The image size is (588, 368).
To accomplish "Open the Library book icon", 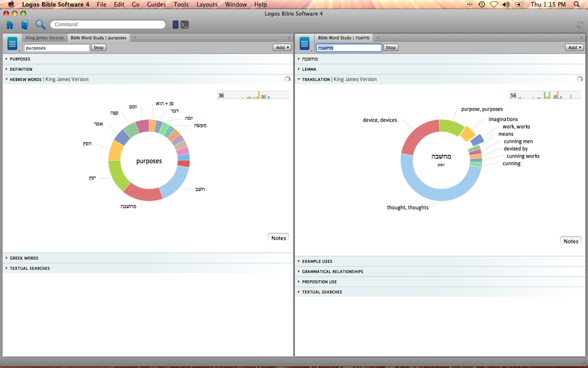I will point(24,25).
